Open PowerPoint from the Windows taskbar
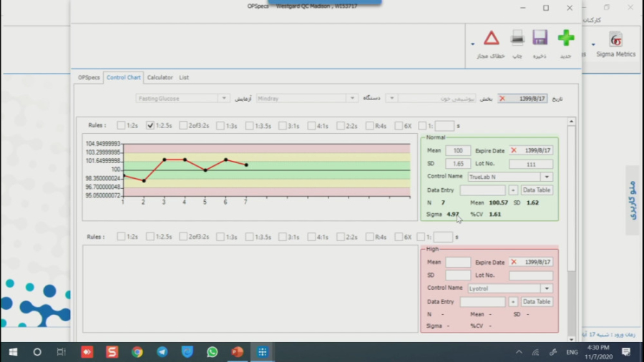The width and height of the screenshot is (644, 362). 237,352
